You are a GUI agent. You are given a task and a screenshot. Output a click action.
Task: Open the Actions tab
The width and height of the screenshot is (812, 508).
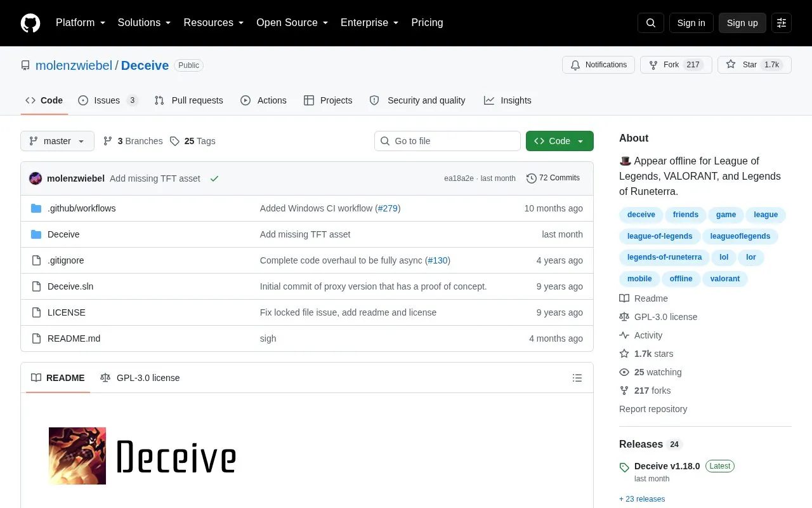pyautogui.click(x=263, y=100)
